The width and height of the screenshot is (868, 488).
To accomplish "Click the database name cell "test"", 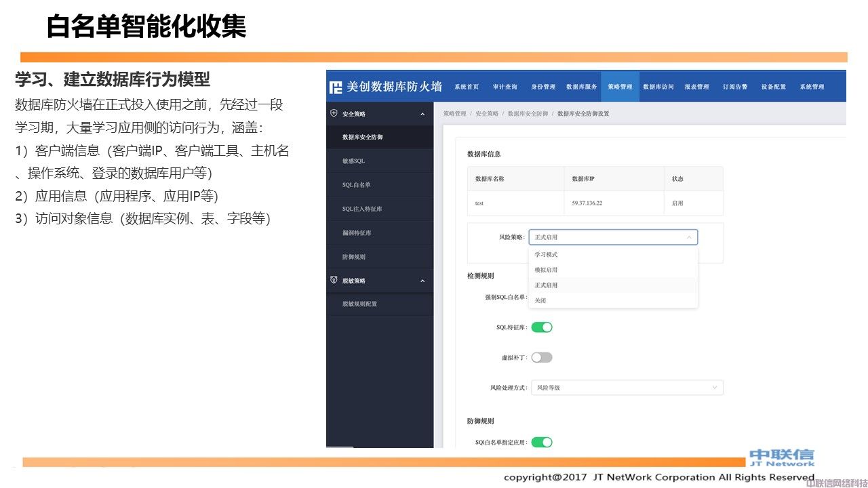I will [x=479, y=203].
